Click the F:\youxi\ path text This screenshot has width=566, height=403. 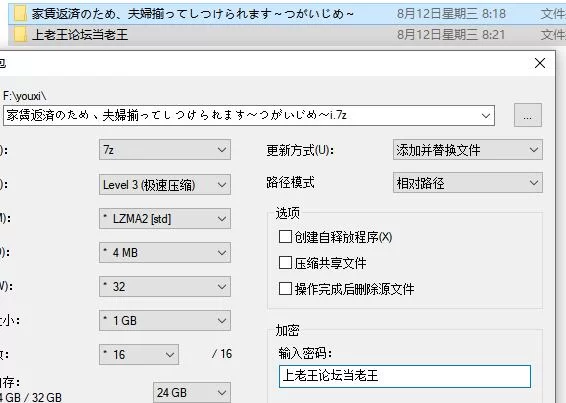[x=25, y=96]
